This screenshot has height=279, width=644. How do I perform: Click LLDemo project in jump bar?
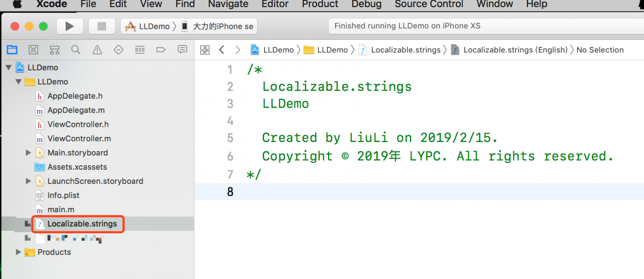point(272,49)
